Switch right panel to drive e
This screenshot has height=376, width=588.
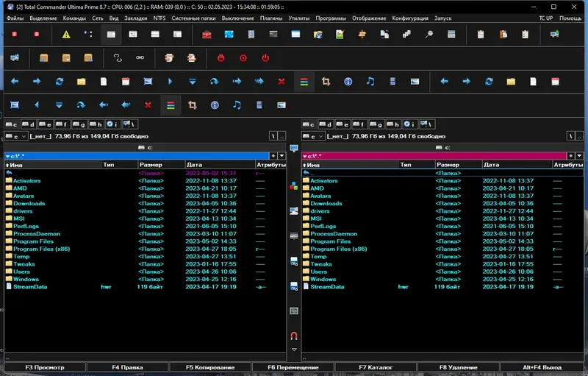coord(342,124)
